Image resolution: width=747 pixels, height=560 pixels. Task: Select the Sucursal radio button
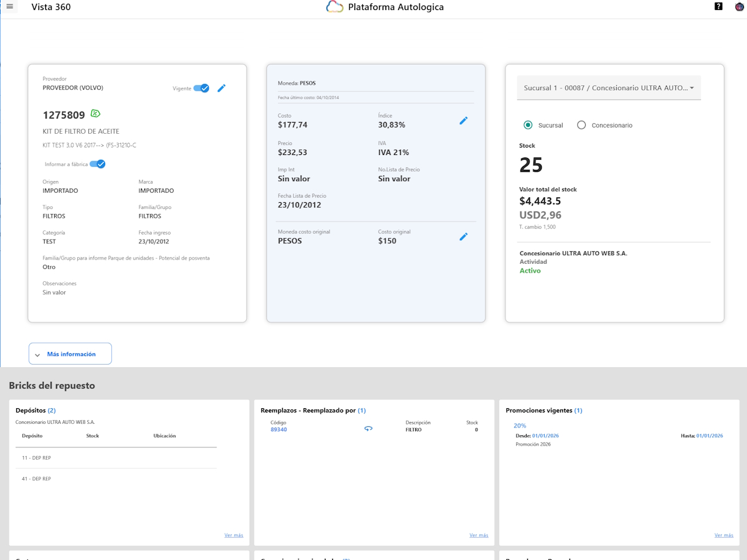point(528,125)
